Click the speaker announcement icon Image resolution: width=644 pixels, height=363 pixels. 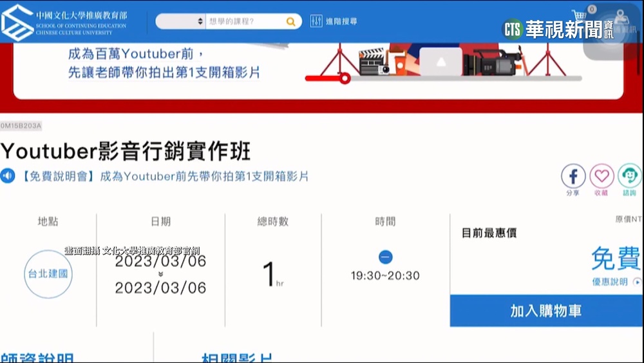(x=7, y=176)
